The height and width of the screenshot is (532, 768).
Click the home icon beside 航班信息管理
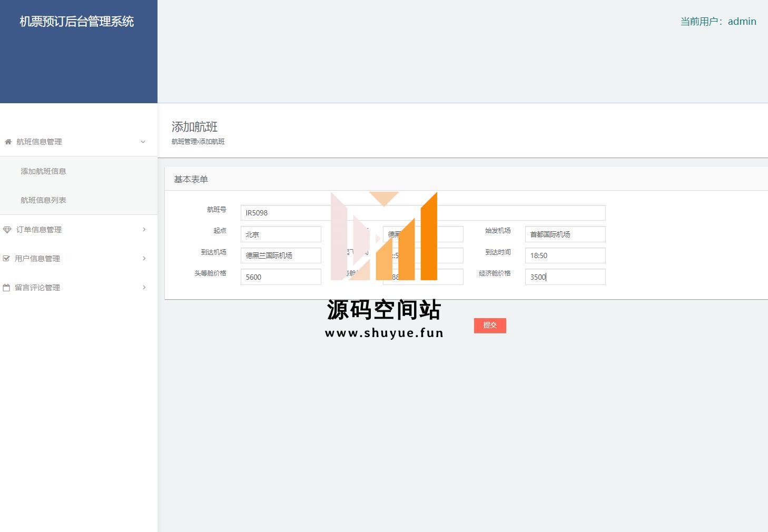(x=8, y=142)
